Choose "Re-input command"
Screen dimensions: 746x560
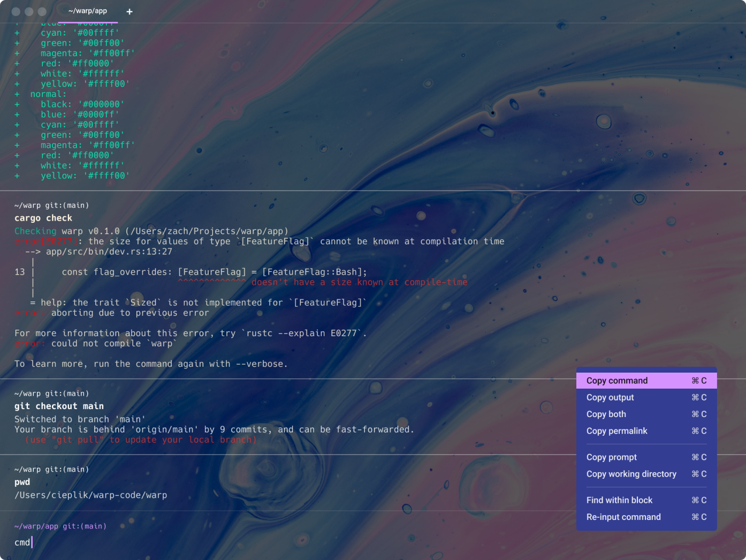[623, 517]
